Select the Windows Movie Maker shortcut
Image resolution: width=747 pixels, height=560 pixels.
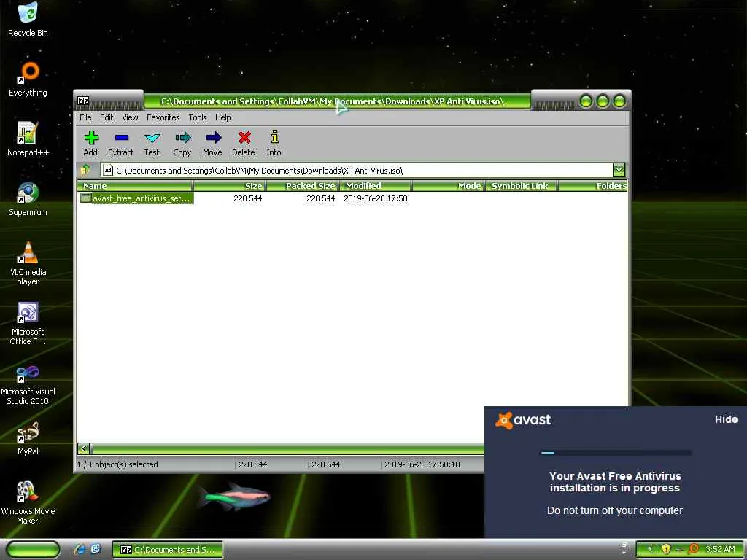[x=28, y=503]
